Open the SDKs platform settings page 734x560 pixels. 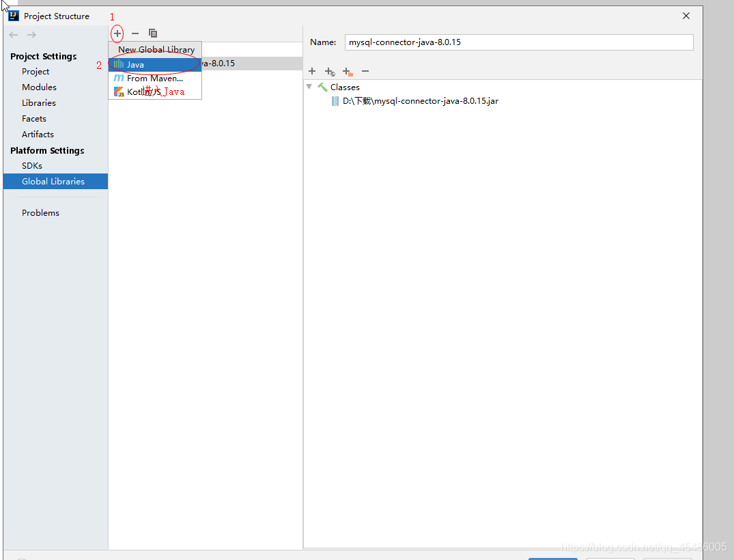(x=32, y=166)
